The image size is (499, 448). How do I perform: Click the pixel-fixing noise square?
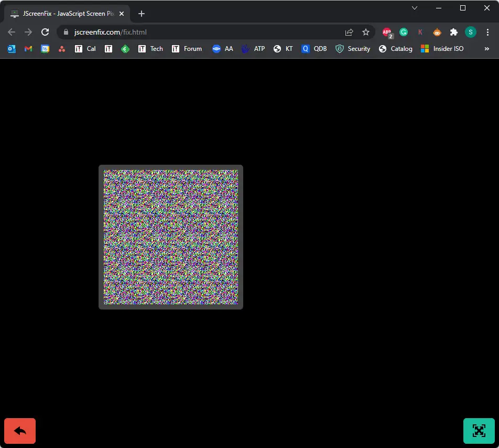coord(171,237)
